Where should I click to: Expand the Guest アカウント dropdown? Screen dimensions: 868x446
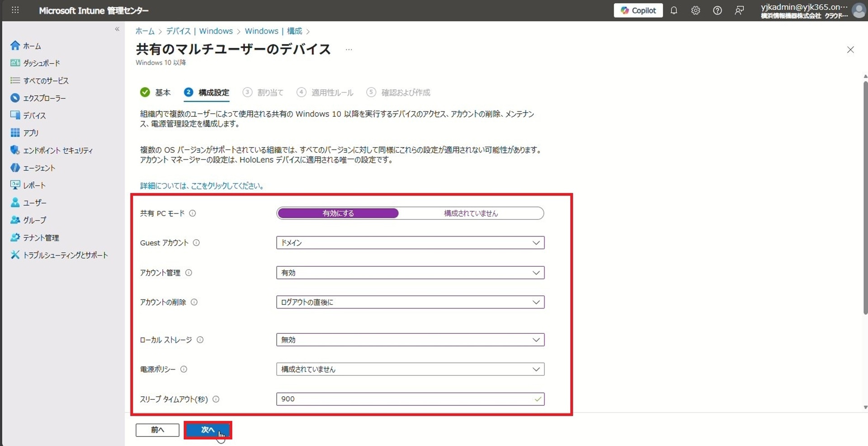point(410,243)
